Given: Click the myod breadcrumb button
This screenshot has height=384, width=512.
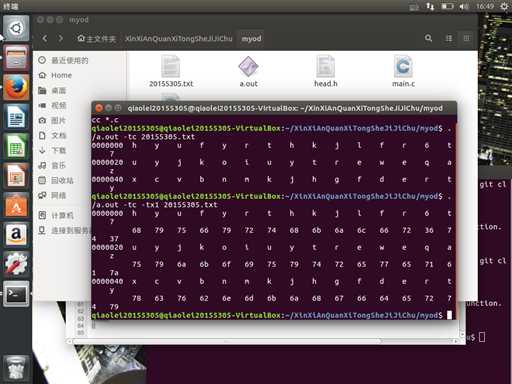Looking at the screenshot, I should [251, 39].
